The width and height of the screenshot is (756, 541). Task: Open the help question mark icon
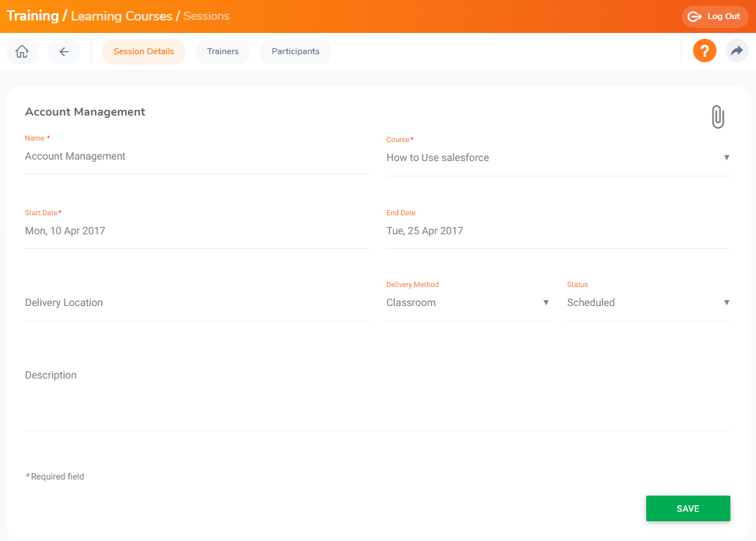pos(705,51)
